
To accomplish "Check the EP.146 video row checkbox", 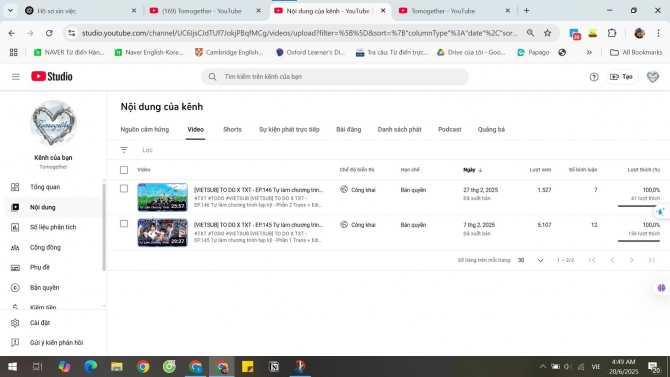I will point(124,188).
